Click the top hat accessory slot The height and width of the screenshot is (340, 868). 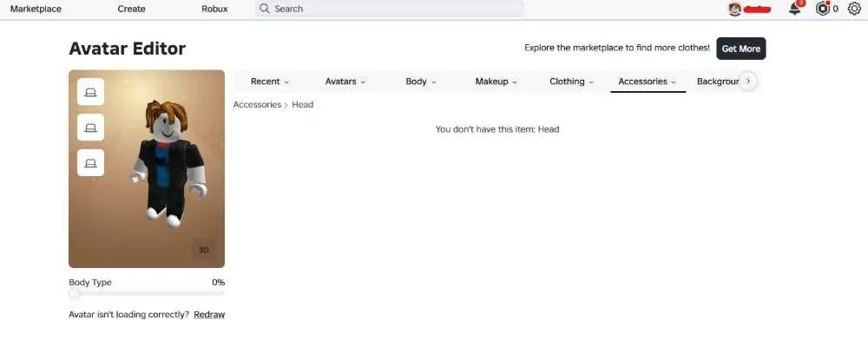[91, 92]
